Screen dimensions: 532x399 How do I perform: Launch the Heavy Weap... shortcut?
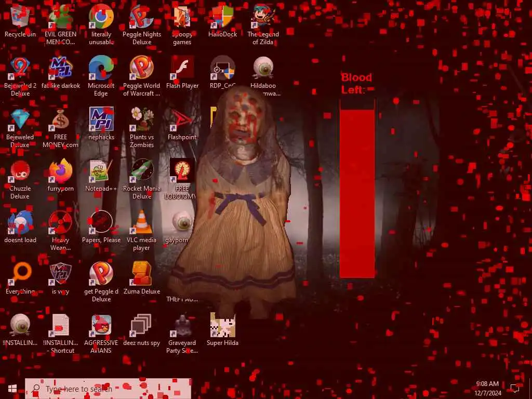pos(60,222)
